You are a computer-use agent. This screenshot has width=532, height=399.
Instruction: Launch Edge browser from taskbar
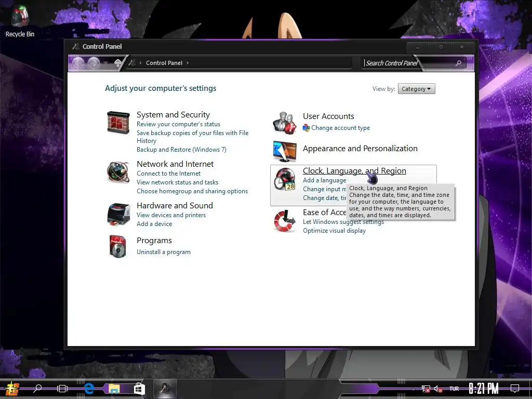click(x=89, y=389)
